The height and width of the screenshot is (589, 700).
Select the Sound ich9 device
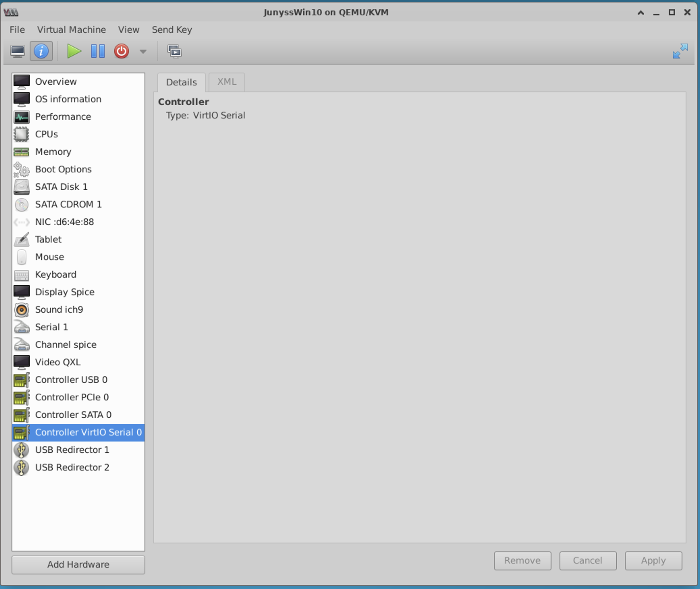(x=59, y=309)
